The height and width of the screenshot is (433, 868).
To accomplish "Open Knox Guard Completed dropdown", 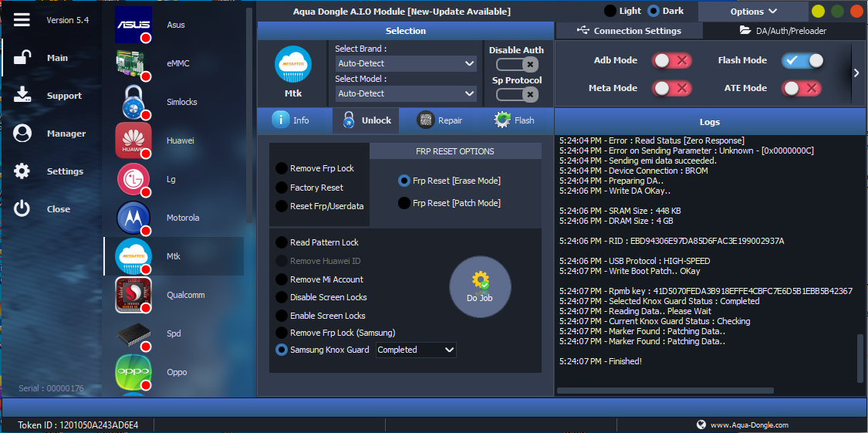I will tap(417, 350).
